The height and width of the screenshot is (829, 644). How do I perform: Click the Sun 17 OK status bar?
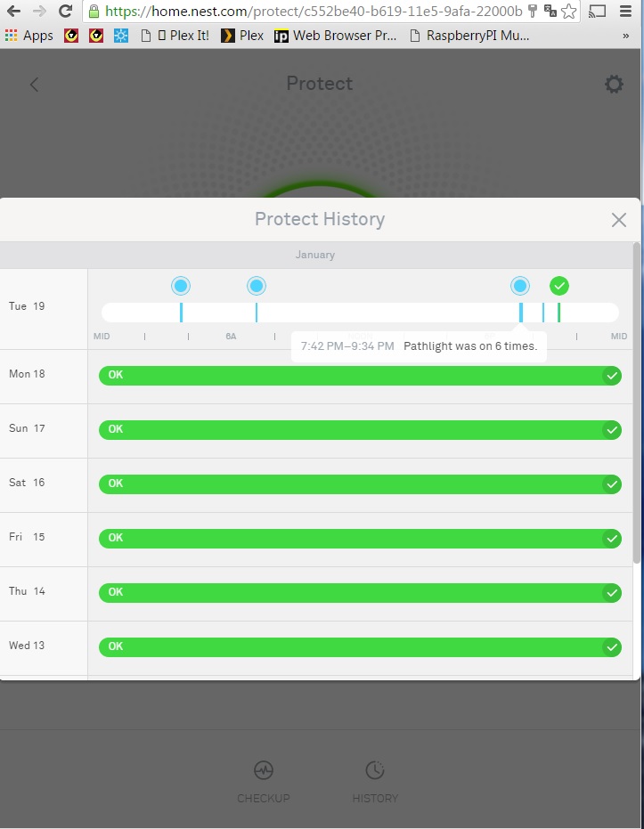point(360,430)
